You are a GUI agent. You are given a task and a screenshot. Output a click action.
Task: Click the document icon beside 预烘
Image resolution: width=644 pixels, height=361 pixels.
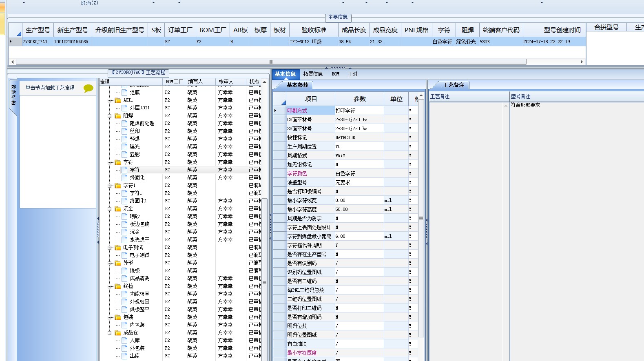(x=125, y=139)
